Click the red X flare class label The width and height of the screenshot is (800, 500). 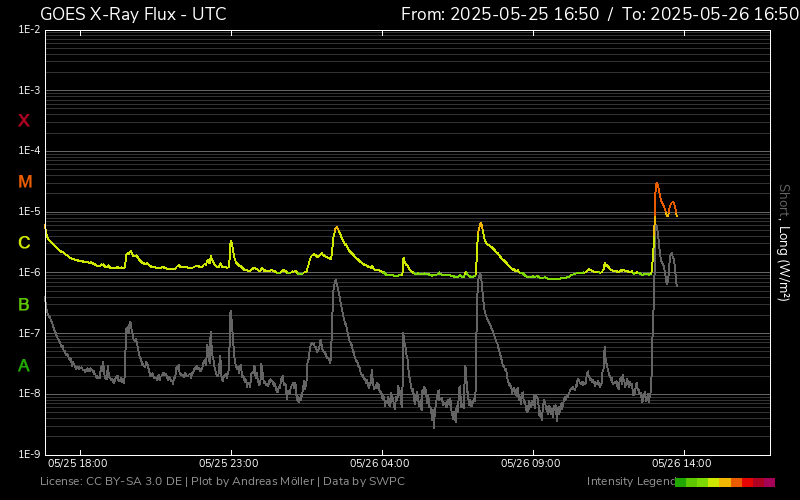(x=23, y=121)
